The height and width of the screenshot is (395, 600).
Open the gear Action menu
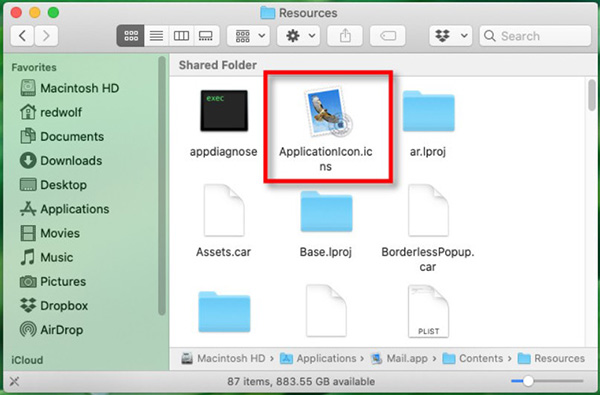[298, 36]
